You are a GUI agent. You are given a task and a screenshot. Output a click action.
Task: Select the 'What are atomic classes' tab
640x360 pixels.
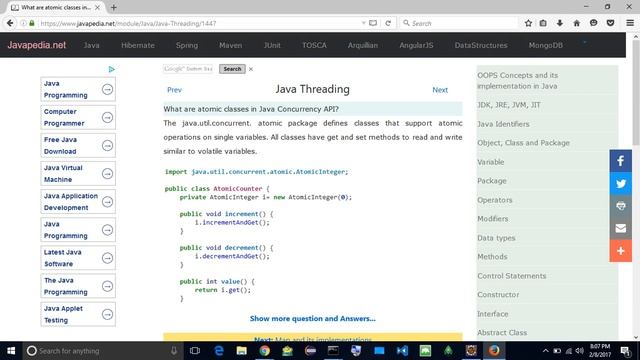pos(55,7)
